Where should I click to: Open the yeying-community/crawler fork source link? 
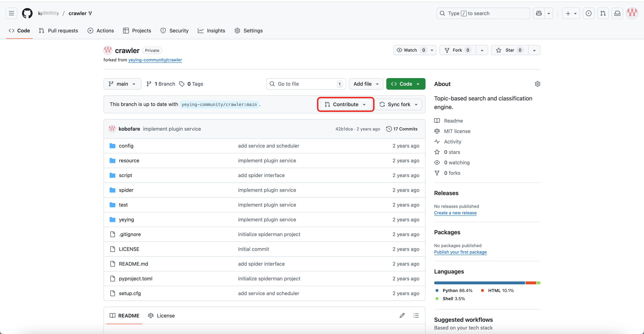point(155,60)
